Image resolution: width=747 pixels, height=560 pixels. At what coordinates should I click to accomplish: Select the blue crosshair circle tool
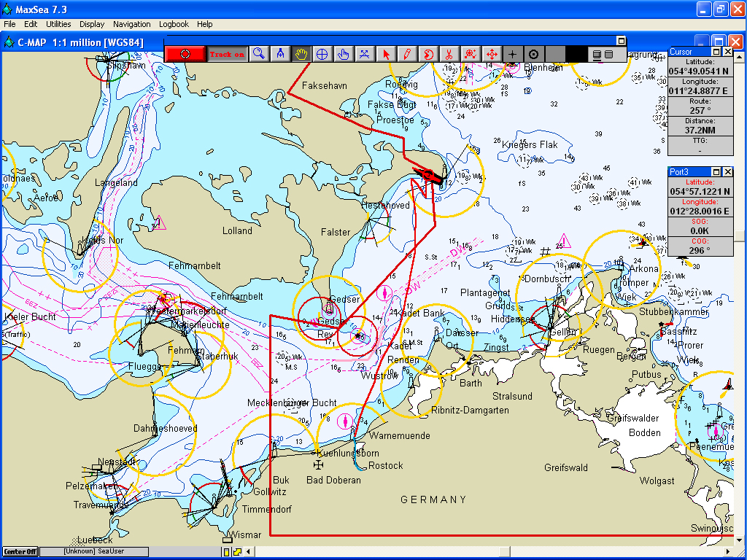322,54
